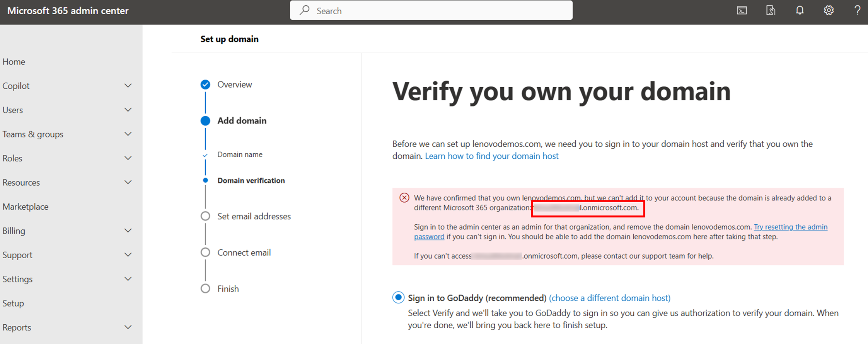Click in the Search box
This screenshot has height=344, width=868.
[x=431, y=10]
